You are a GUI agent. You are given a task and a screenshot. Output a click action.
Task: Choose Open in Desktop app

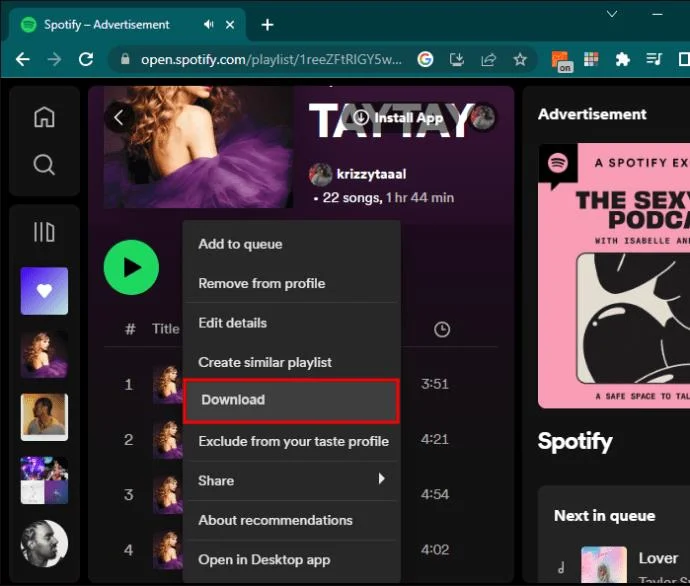pos(292,560)
